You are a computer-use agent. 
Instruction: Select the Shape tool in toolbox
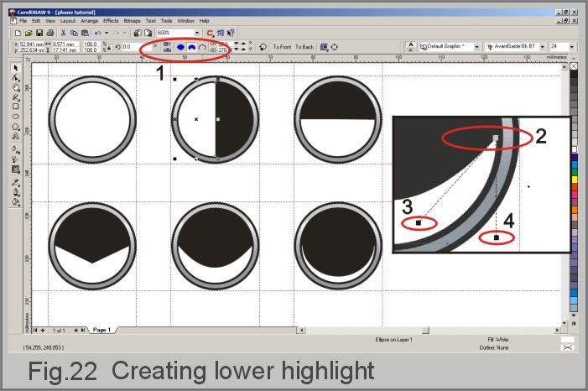pos(15,78)
